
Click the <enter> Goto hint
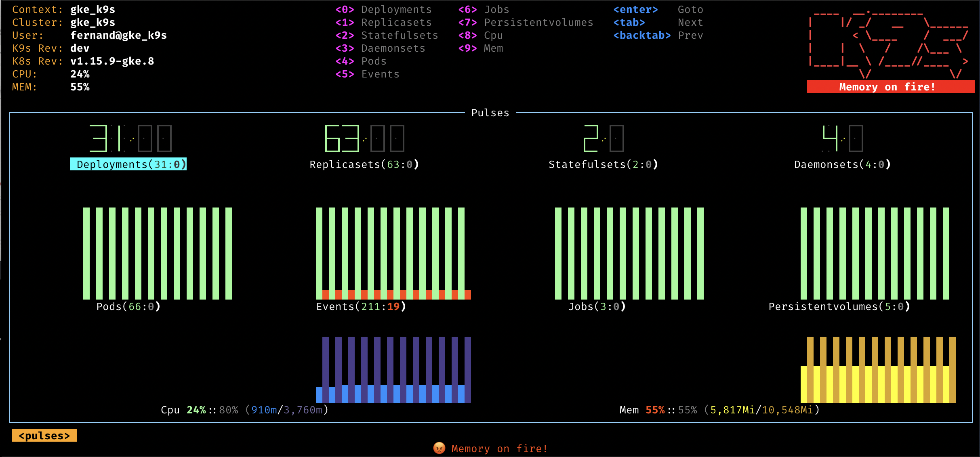point(658,9)
